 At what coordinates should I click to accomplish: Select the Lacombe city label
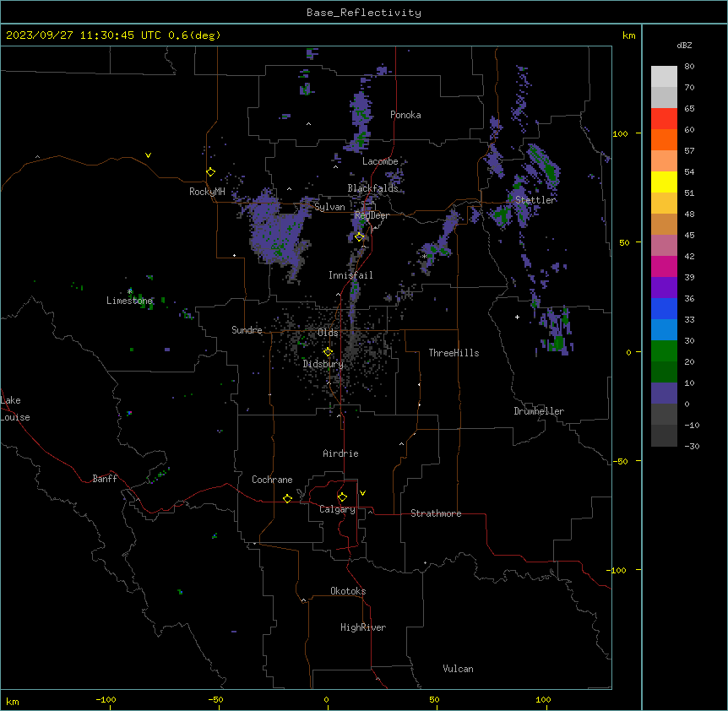point(380,161)
